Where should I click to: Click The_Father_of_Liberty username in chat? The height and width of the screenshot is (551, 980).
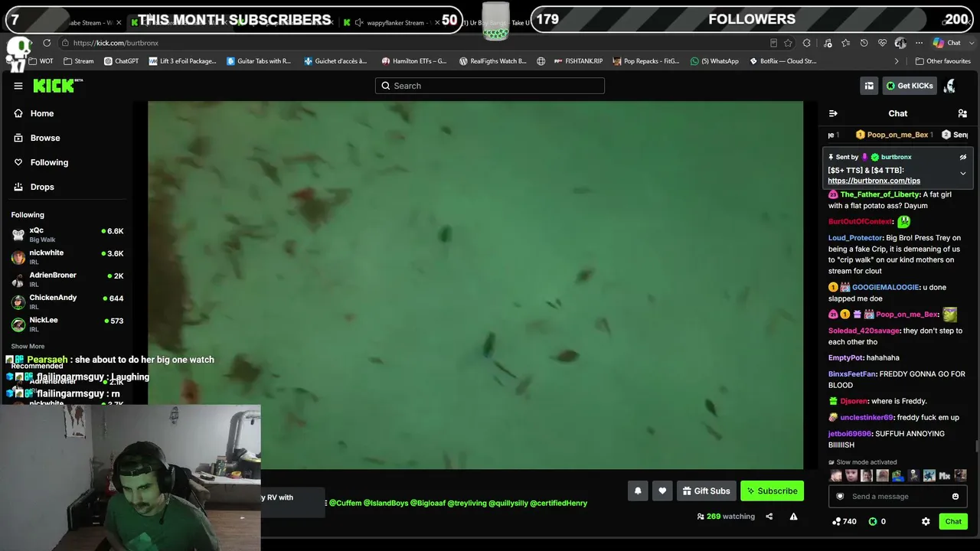(880, 194)
